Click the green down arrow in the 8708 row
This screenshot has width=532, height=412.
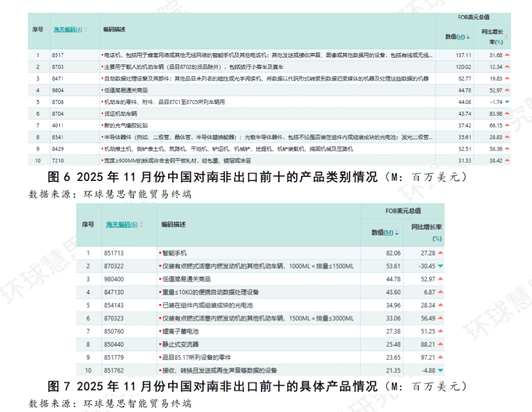click(x=507, y=102)
